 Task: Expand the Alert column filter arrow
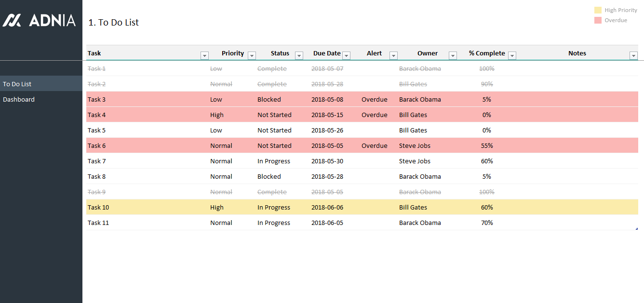(x=393, y=56)
